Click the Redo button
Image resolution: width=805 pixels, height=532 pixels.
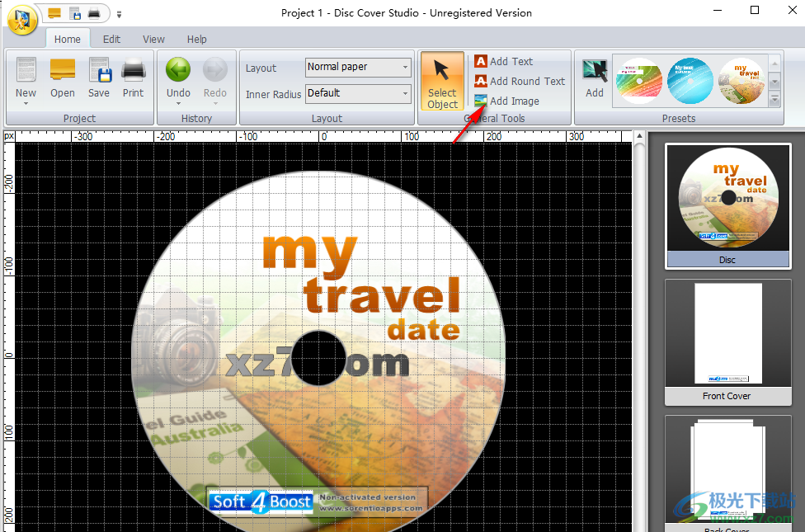(x=214, y=78)
